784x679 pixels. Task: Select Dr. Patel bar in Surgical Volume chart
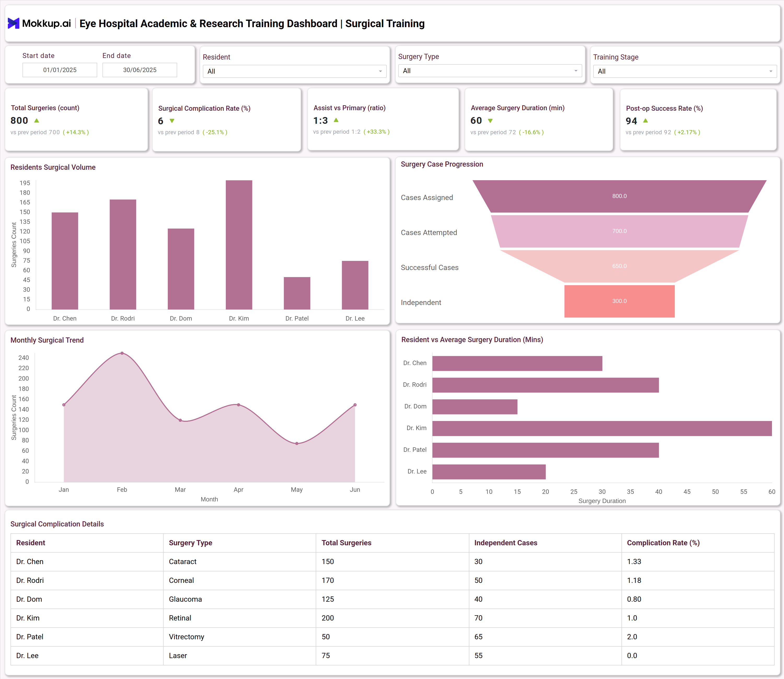click(x=297, y=293)
